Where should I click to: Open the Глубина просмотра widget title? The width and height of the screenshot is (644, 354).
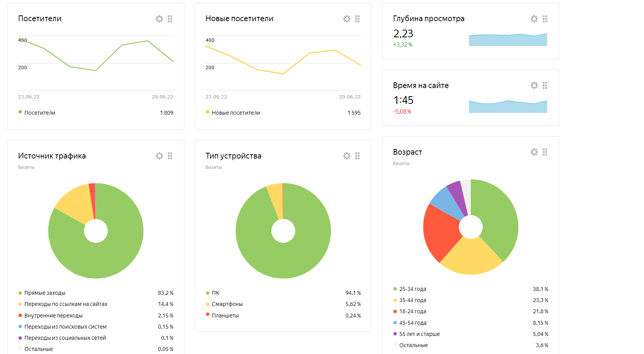(x=428, y=18)
